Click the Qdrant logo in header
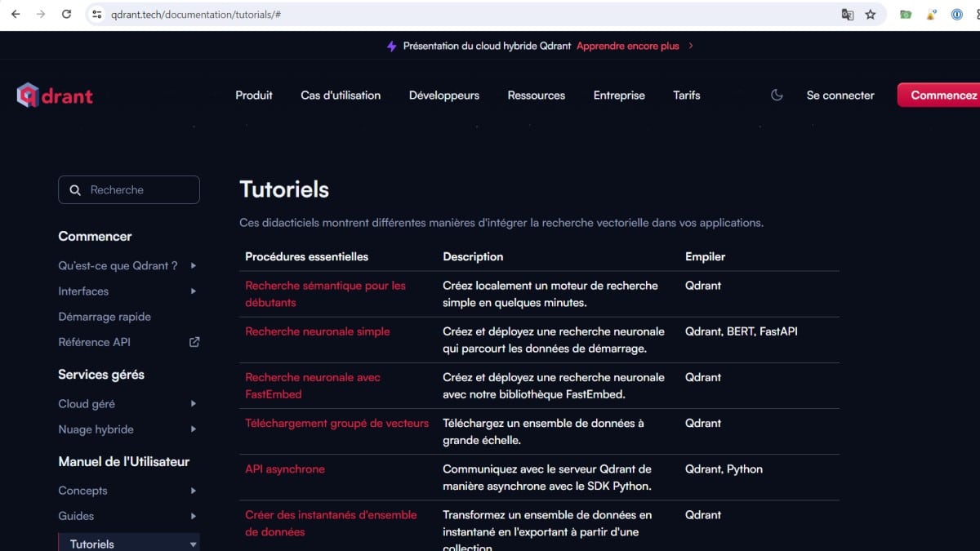Viewport: 980px width, 551px height. 55,96
